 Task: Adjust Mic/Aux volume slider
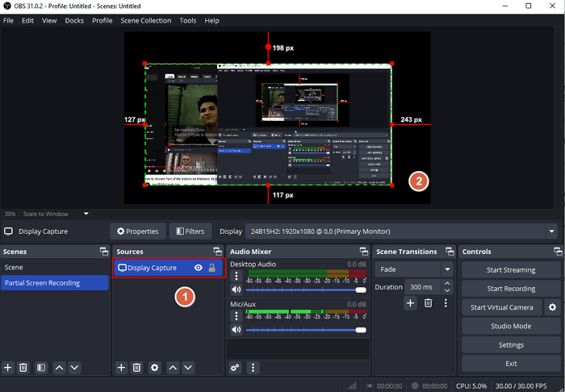click(306, 330)
